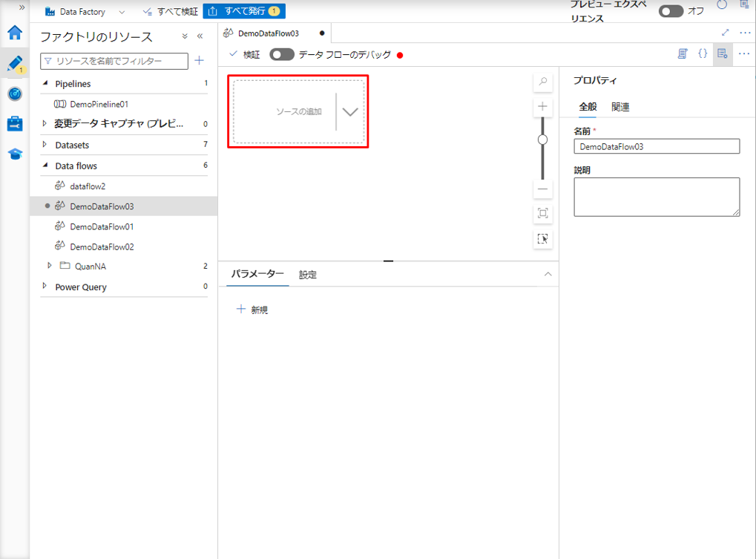Open the Monitor gauge icon in sidebar
This screenshot has width=756, height=559.
(x=15, y=94)
